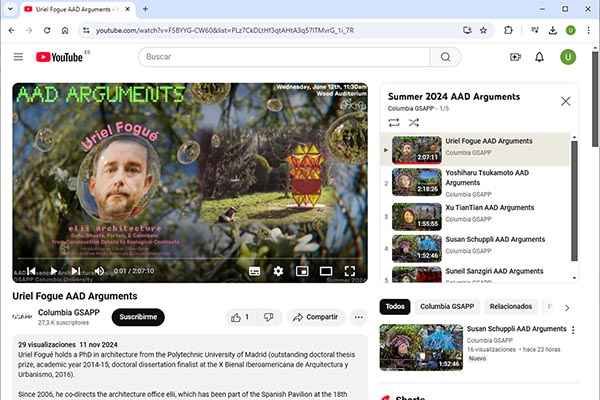Toggle subtitles/closed captions in player
Viewport: 600px width, 400px height.
[x=254, y=271]
